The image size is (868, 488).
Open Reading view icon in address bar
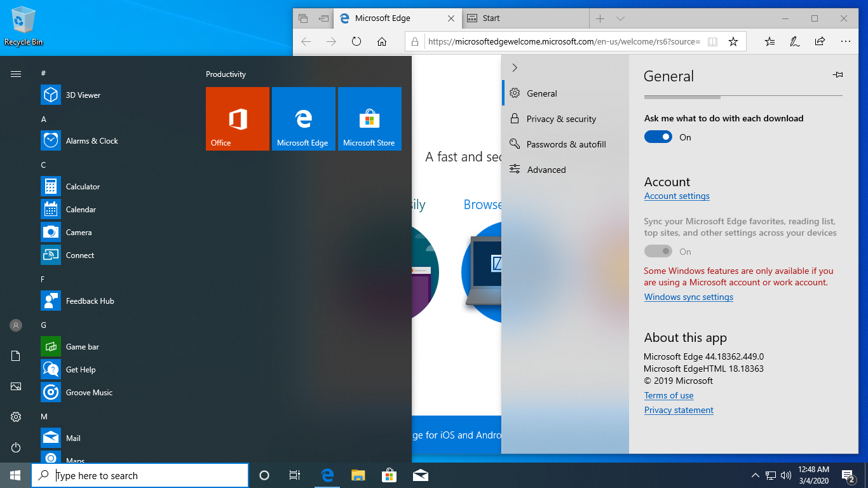pyautogui.click(x=713, y=42)
